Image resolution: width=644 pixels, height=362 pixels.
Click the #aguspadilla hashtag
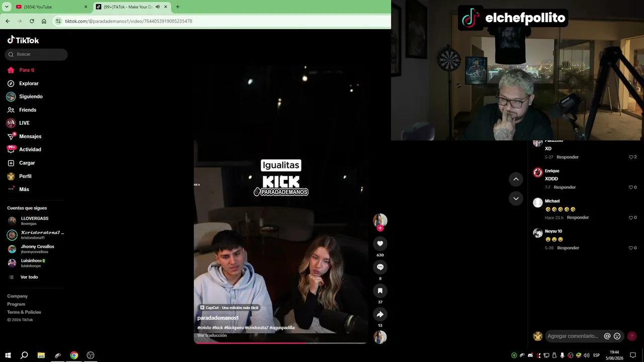pyautogui.click(x=282, y=328)
